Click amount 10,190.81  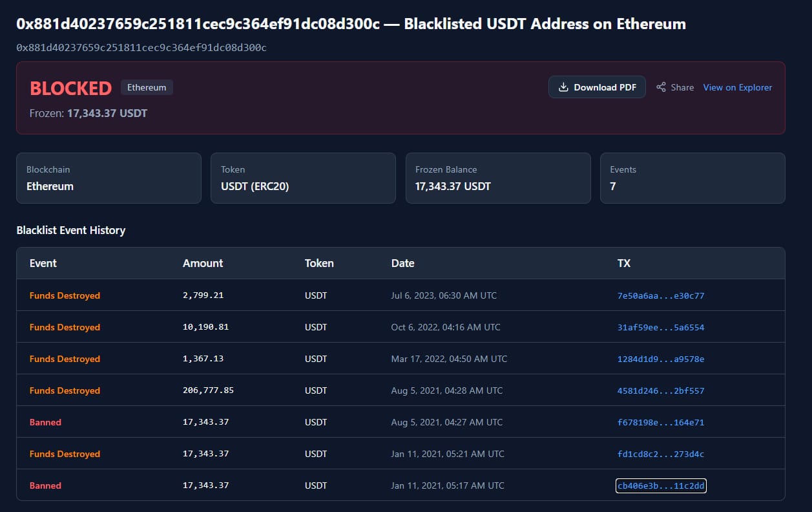click(x=205, y=327)
